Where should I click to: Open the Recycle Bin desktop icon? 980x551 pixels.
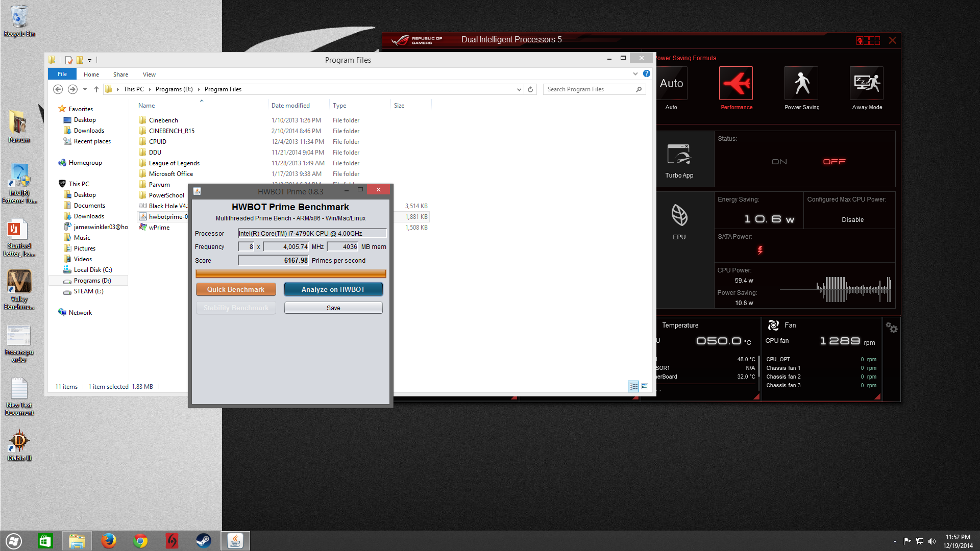(x=19, y=20)
